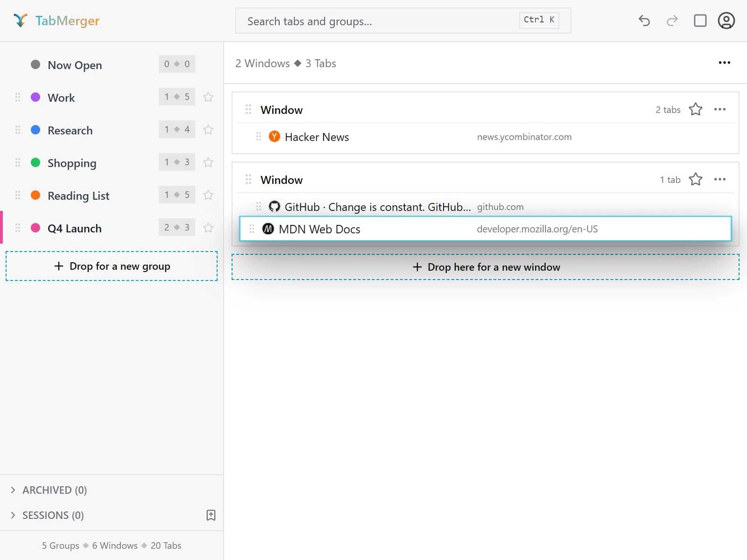Star the Shopping group
The width and height of the screenshot is (747, 560).
(x=208, y=162)
